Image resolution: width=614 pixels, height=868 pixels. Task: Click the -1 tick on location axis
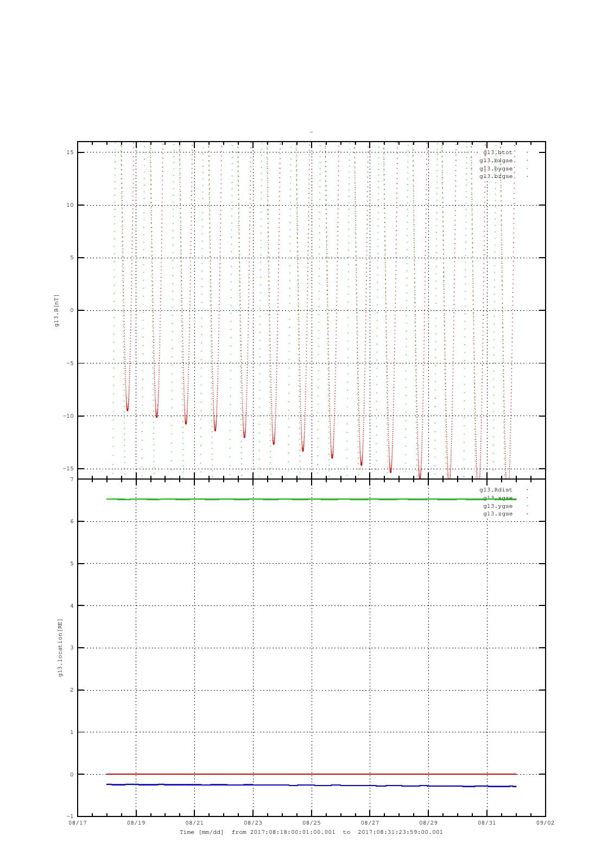70,816
